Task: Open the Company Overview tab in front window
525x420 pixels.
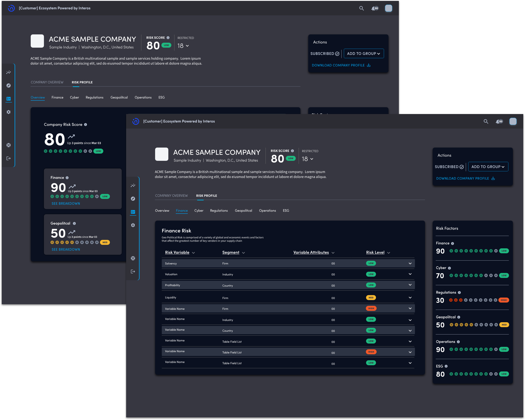Action: [171, 196]
